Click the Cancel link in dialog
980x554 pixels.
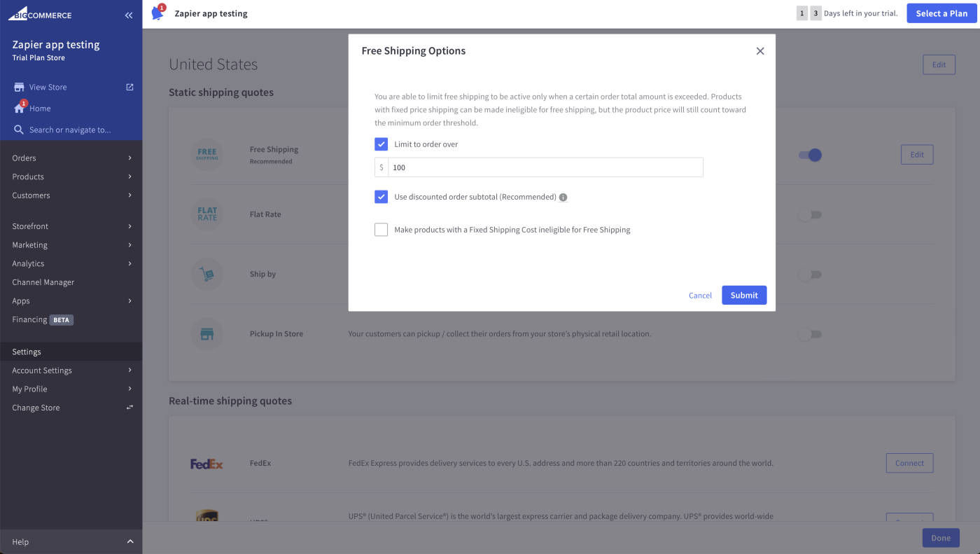point(700,296)
